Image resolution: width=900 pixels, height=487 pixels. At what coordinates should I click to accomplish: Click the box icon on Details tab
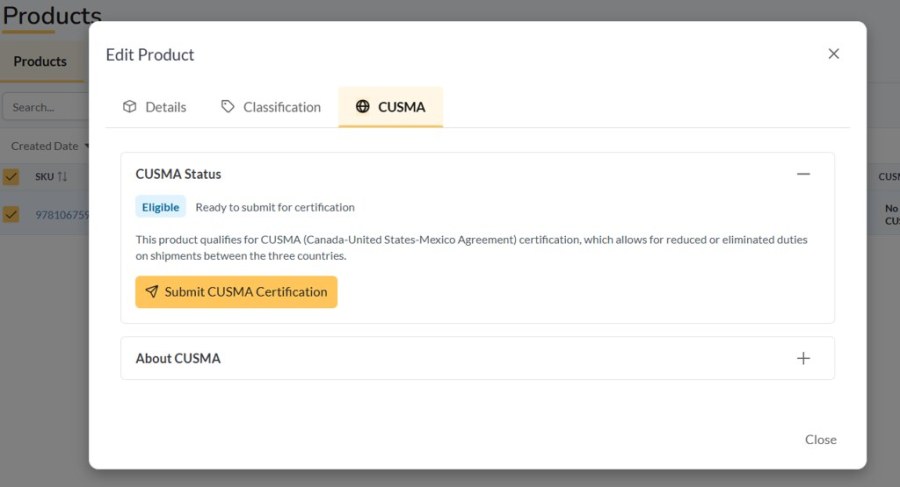130,106
